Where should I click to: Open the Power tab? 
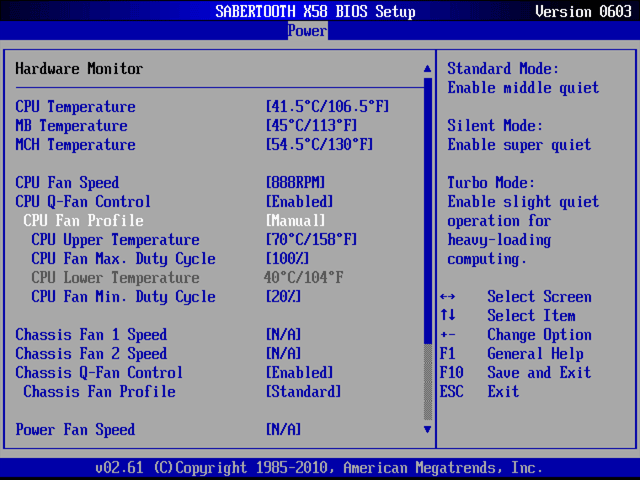(307, 31)
